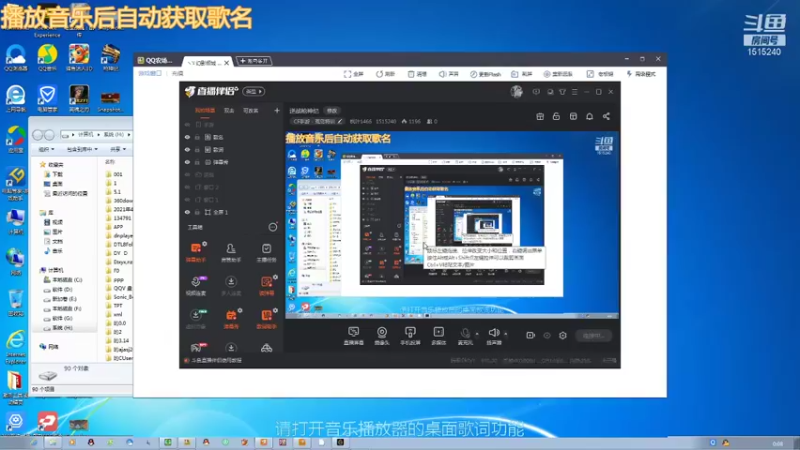
Task: Click Internet Explorer desktop shortcut
Action: [x=15, y=346]
